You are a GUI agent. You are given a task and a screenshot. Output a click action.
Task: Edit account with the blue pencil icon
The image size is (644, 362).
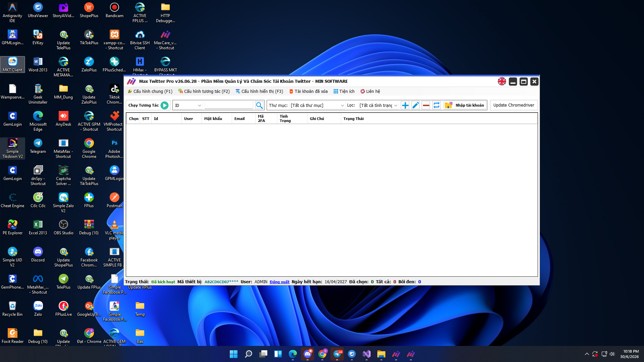(416, 105)
